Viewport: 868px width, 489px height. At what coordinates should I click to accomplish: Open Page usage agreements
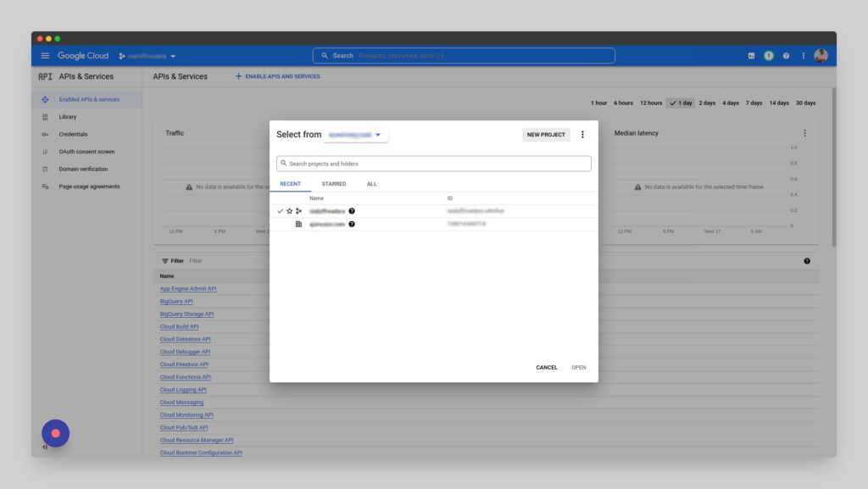(89, 186)
